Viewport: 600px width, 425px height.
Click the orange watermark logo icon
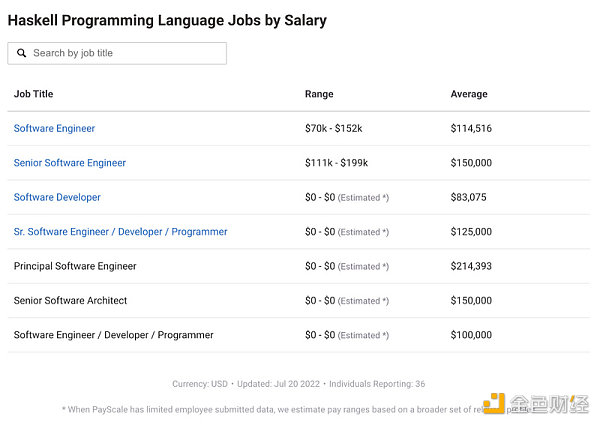pyautogui.click(x=494, y=404)
